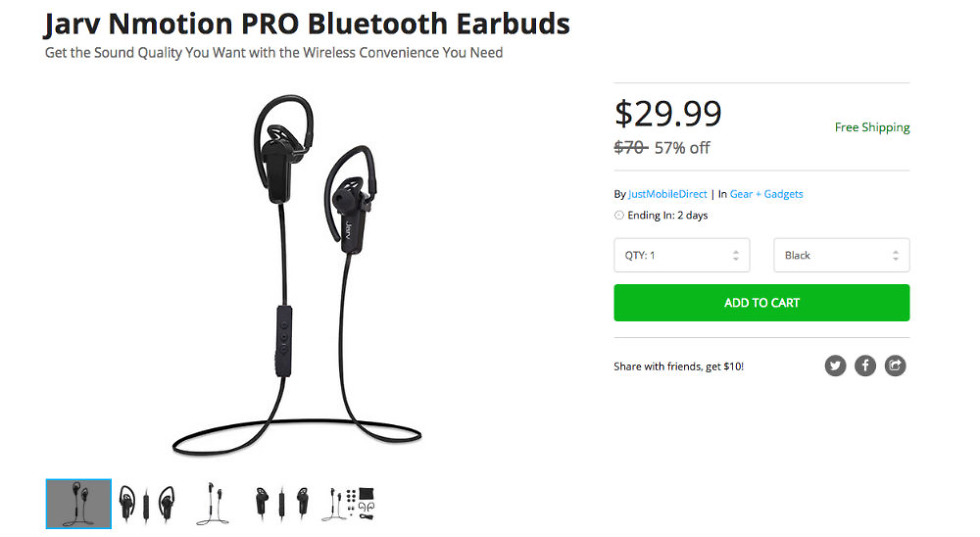Click the Jarv Nmotion PRO Bluetooth Earbuds title
980x537 pixels.
tap(307, 24)
